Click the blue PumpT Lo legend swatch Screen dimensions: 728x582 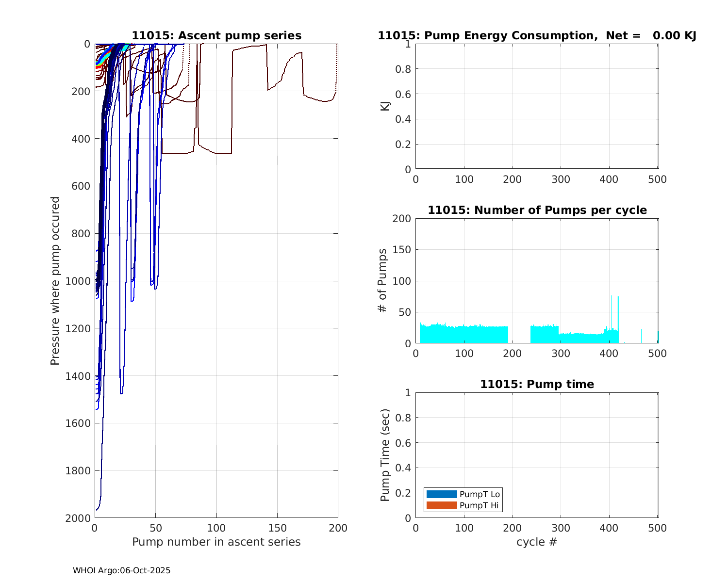click(x=442, y=494)
